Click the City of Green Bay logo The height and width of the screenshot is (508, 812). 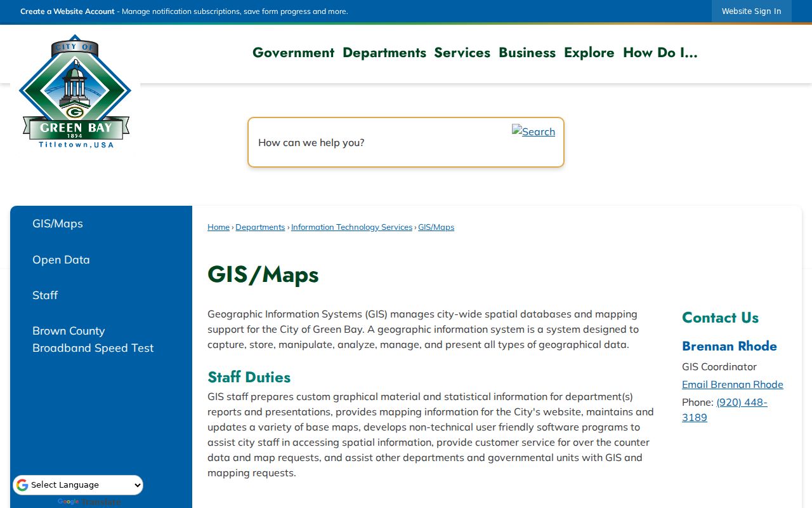[x=75, y=91]
